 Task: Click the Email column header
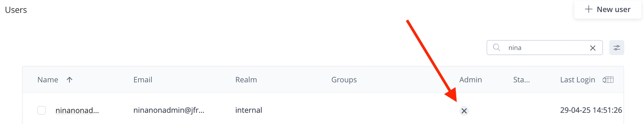pyautogui.click(x=143, y=80)
